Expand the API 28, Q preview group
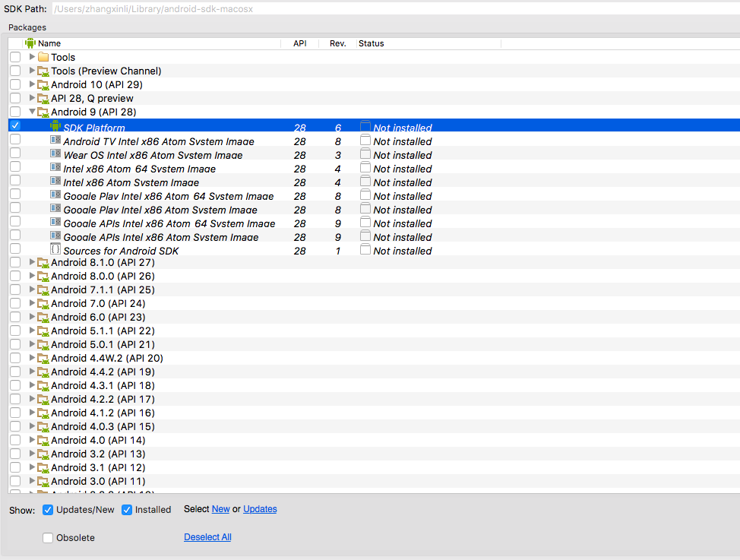The image size is (740, 560). click(32, 98)
